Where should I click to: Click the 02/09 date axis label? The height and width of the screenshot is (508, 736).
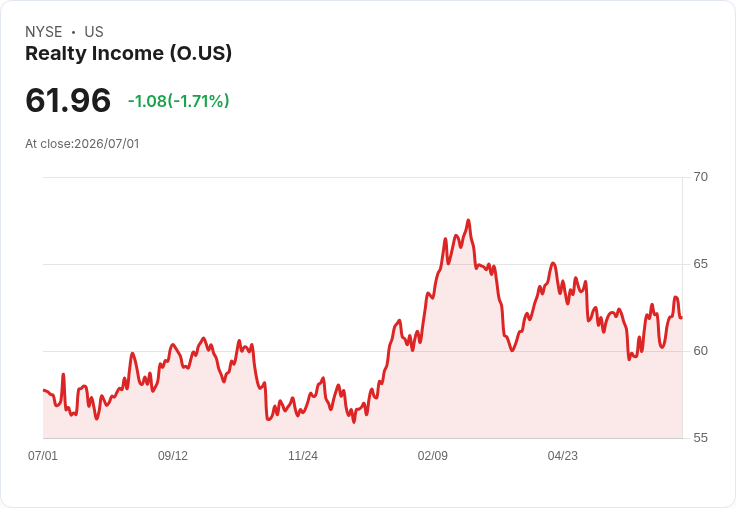[x=433, y=456]
